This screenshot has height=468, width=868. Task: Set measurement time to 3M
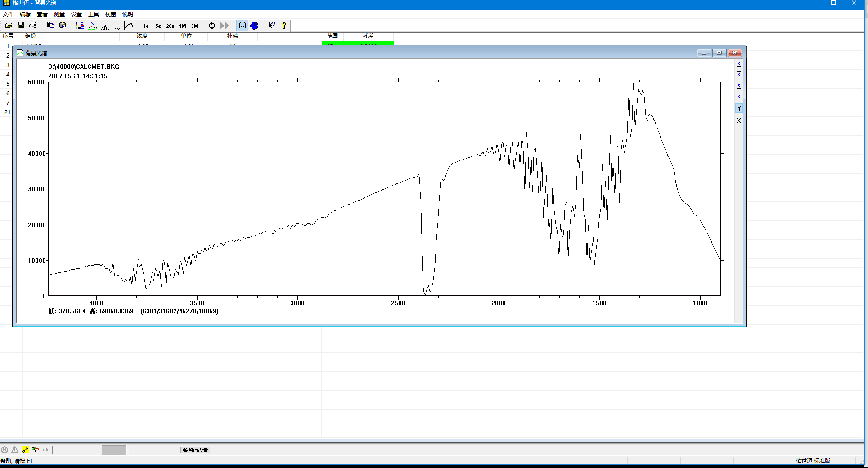pos(194,26)
